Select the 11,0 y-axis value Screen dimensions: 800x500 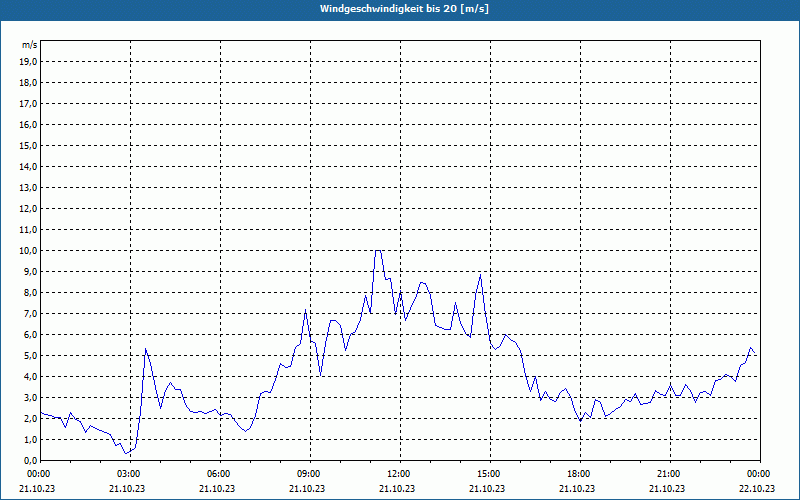point(28,230)
